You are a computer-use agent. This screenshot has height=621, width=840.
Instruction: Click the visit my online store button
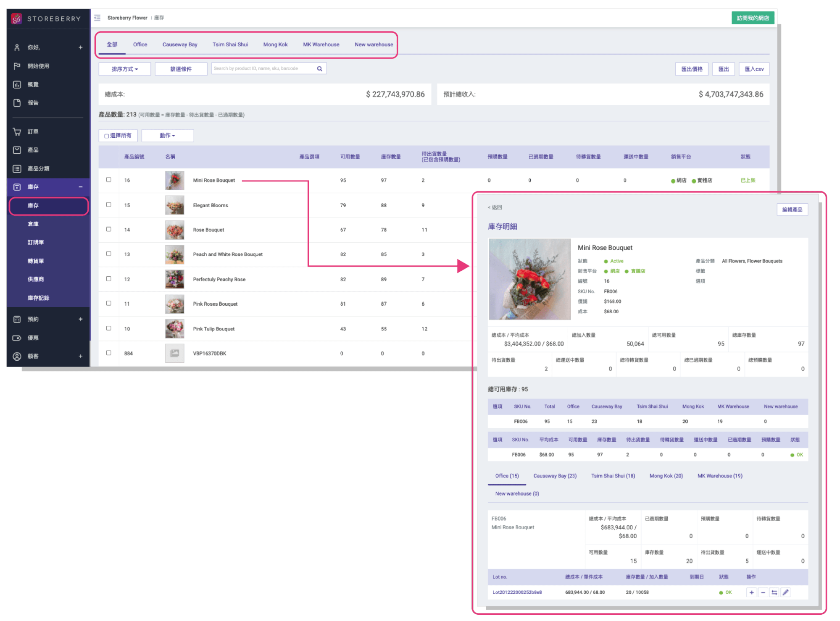tap(753, 18)
